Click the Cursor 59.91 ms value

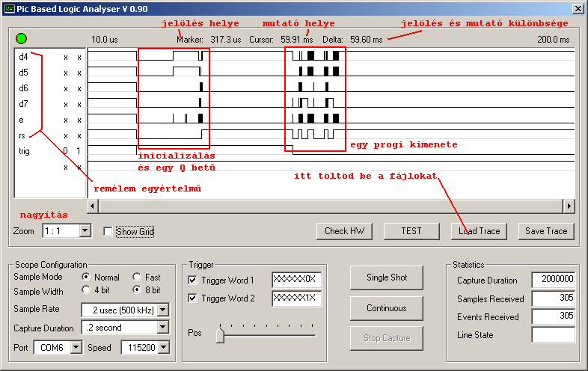(x=297, y=40)
